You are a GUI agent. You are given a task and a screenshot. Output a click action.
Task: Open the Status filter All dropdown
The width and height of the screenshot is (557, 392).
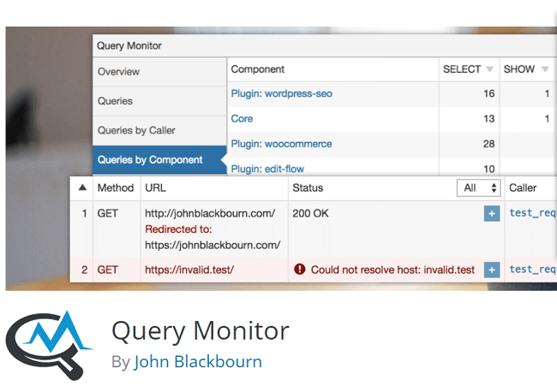click(x=478, y=187)
